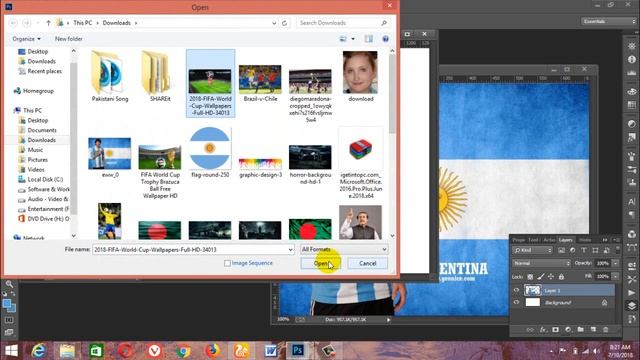Open the Kind filter dropdown
The height and width of the screenshot is (360, 640).
click(533, 250)
